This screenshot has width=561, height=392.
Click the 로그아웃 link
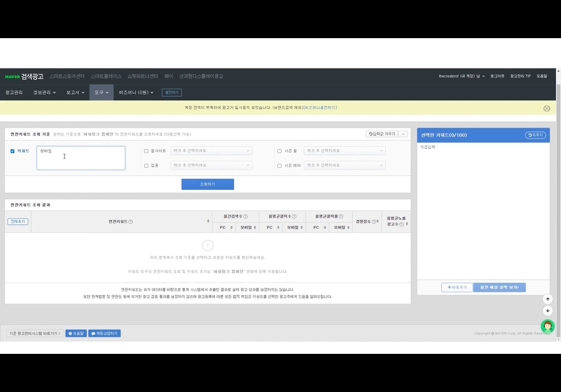[497, 76]
